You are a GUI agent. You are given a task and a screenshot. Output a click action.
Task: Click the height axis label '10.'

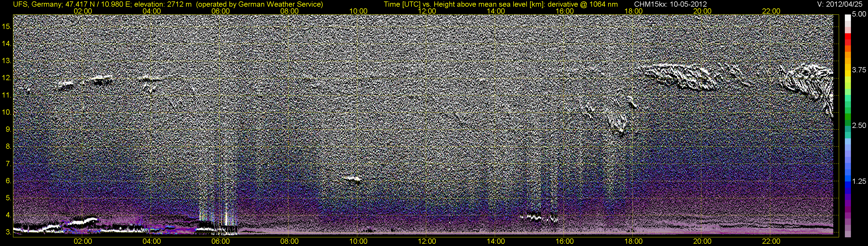(x=7, y=112)
